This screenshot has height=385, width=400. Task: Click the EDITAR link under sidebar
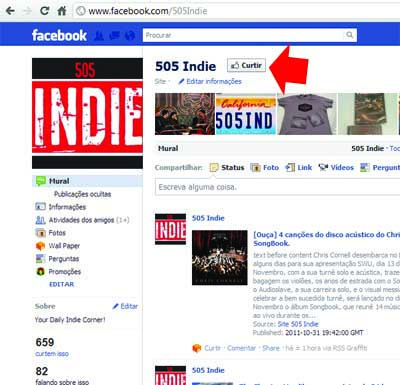(x=62, y=284)
